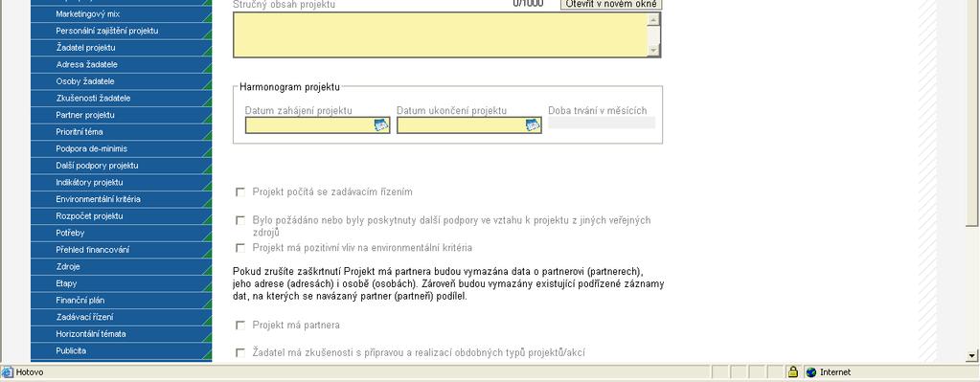Check Projekt počítá se zadávacím řízením
The width and height of the screenshot is (980, 382).
pyautogui.click(x=240, y=191)
